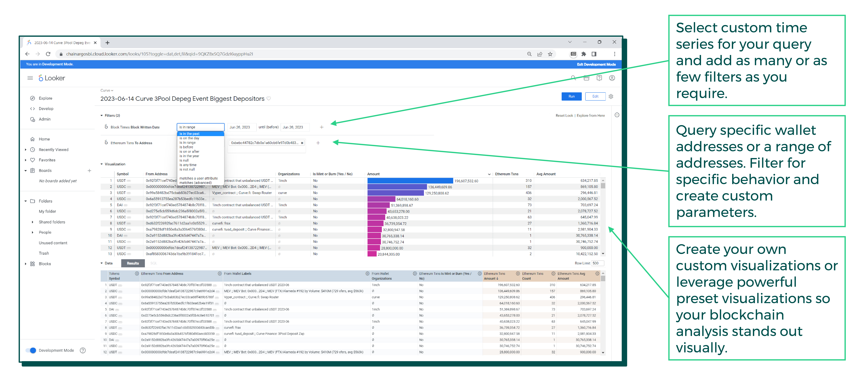Open the Curve folder breadcrumb dropdown
Screen dimensions: 868x381
click(107, 91)
